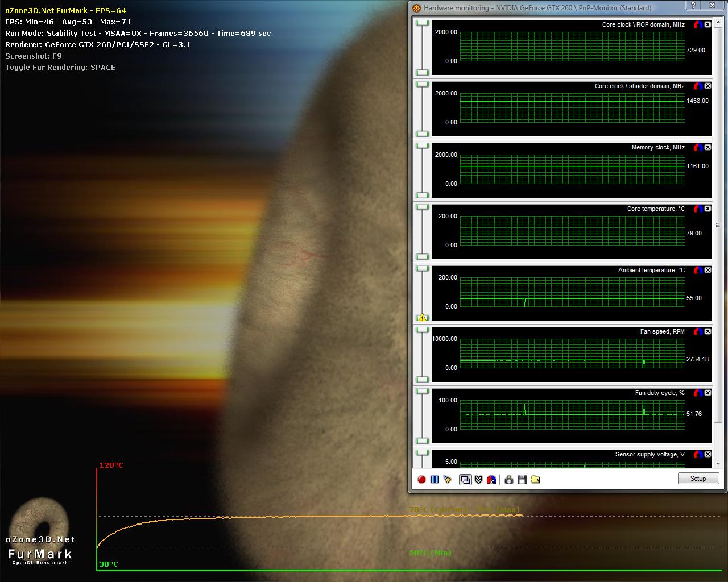Capture screenshot with the camera icon
Image resolution: width=728 pixels, height=582 pixels.
(x=508, y=480)
